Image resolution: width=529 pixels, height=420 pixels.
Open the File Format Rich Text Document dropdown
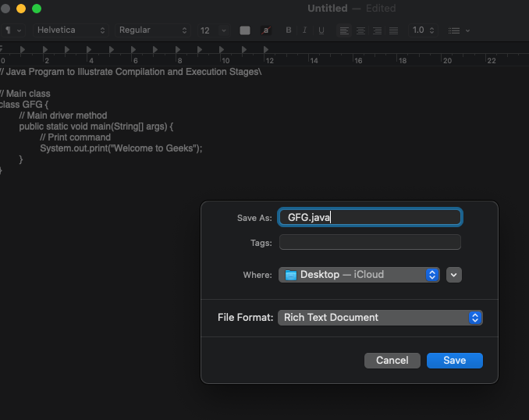point(381,318)
